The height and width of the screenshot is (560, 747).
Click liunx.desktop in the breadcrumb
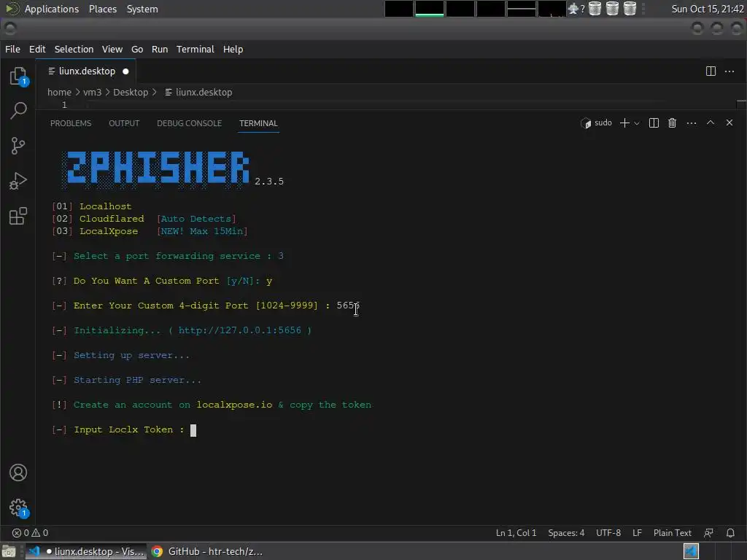pos(198,93)
